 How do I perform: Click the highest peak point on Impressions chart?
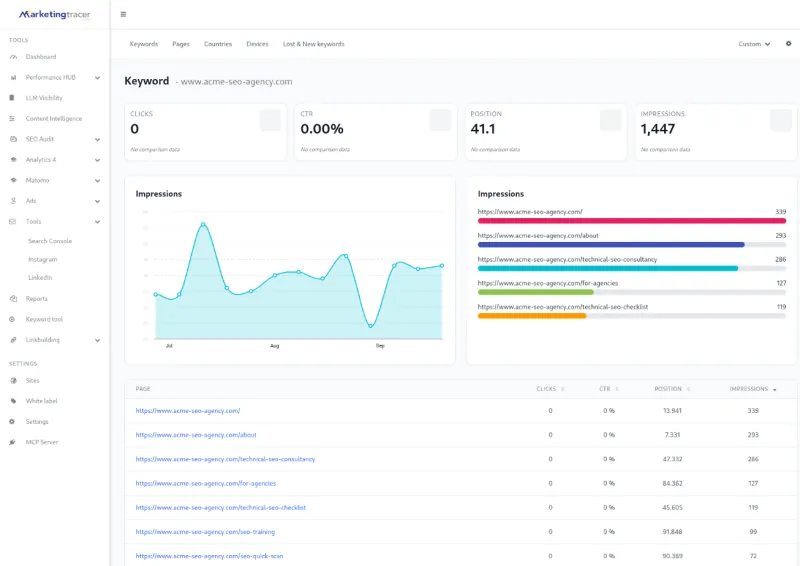(x=203, y=224)
